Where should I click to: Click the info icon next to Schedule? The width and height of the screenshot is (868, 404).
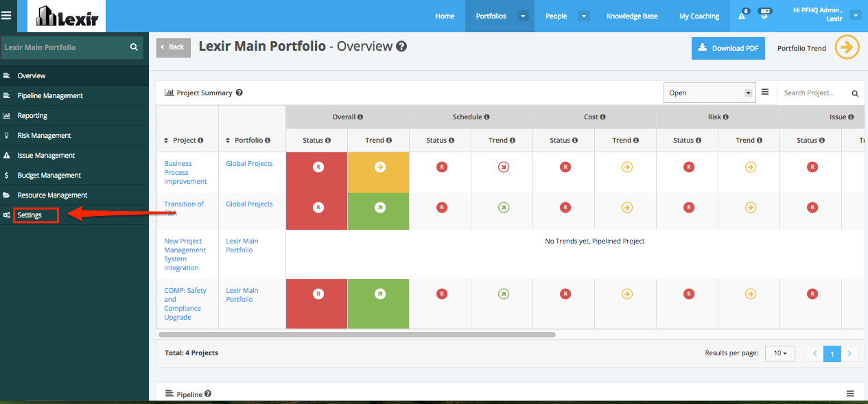click(x=486, y=117)
